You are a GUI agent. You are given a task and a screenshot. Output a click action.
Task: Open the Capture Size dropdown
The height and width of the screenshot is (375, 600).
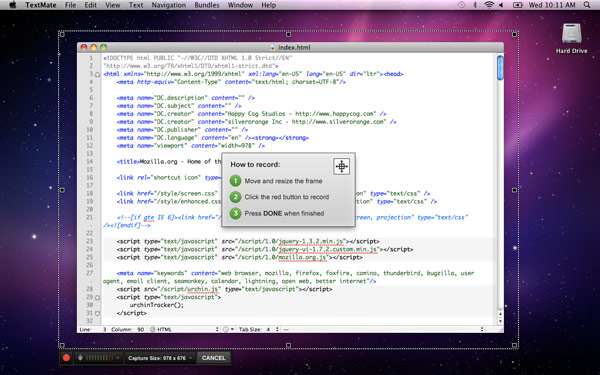pos(160,358)
